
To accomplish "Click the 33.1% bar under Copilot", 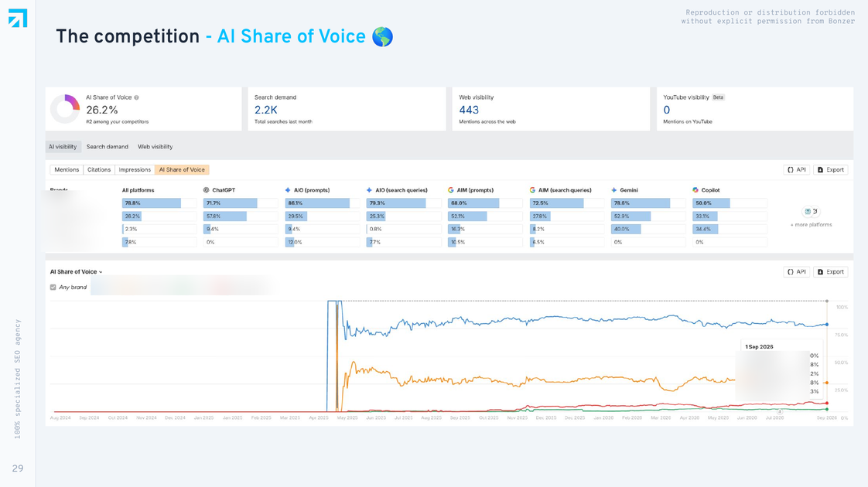I will (705, 216).
